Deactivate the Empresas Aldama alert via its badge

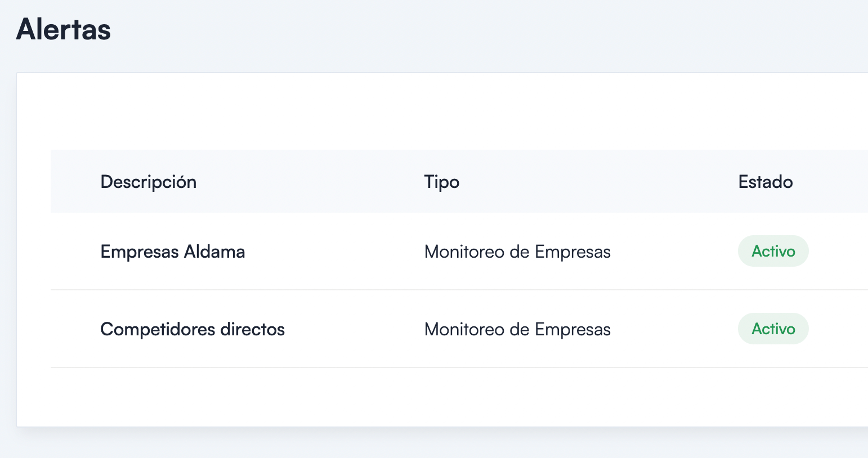(x=773, y=251)
